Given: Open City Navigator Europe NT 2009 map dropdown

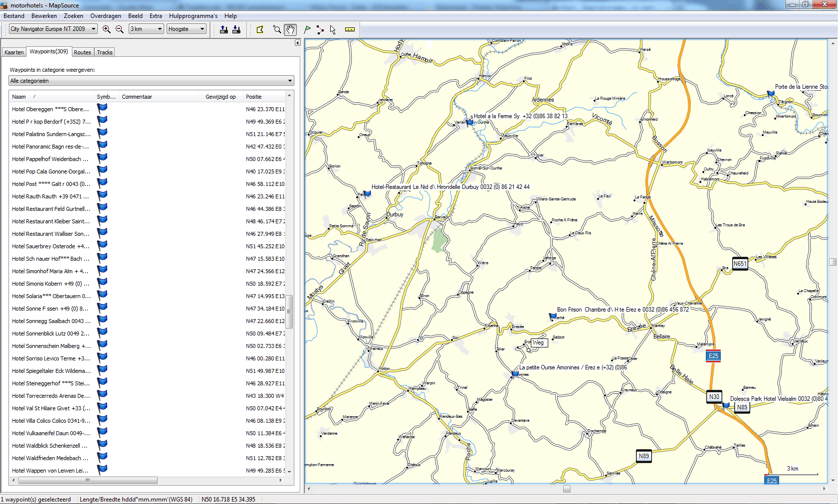Looking at the screenshot, I should pos(53,29).
